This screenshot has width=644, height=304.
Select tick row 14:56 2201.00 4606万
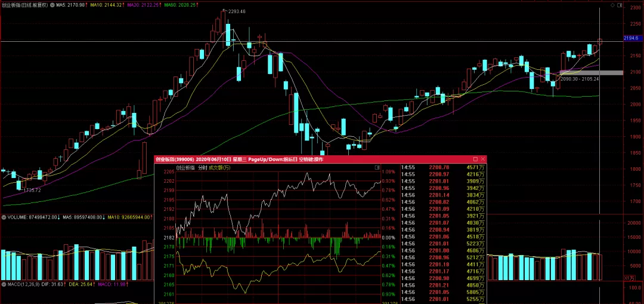443,250
